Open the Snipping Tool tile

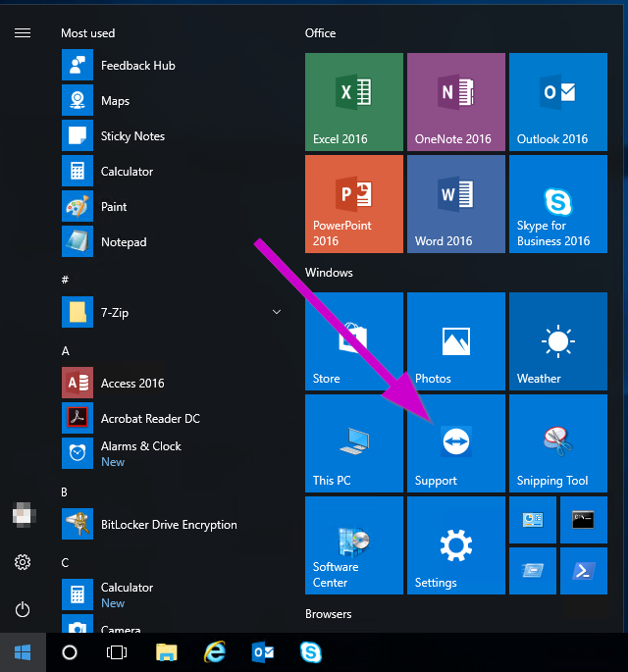[x=558, y=443]
